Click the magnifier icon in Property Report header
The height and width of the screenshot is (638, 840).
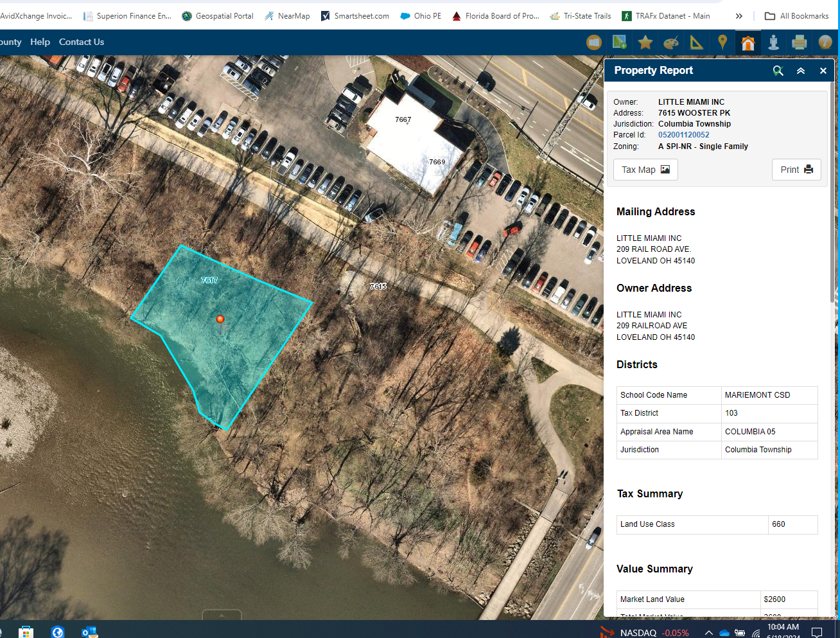(x=778, y=71)
